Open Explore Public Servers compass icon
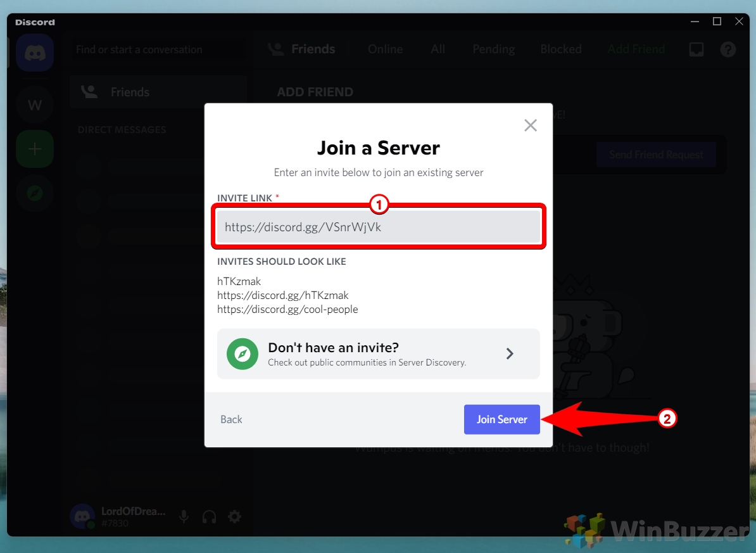The image size is (756, 553). coord(35,193)
